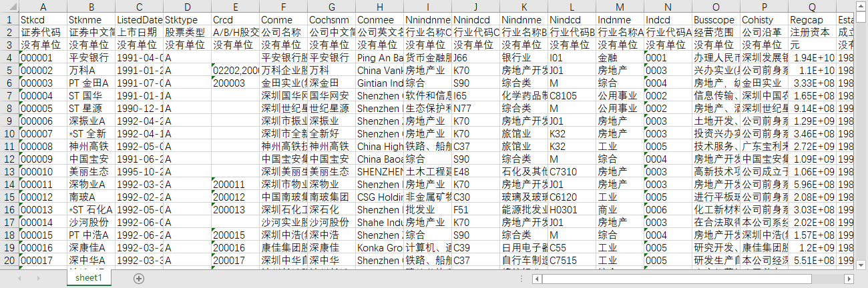The width and height of the screenshot is (868, 288).
Task: Click the Stktype cell
Action: pyautogui.click(x=187, y=20)
